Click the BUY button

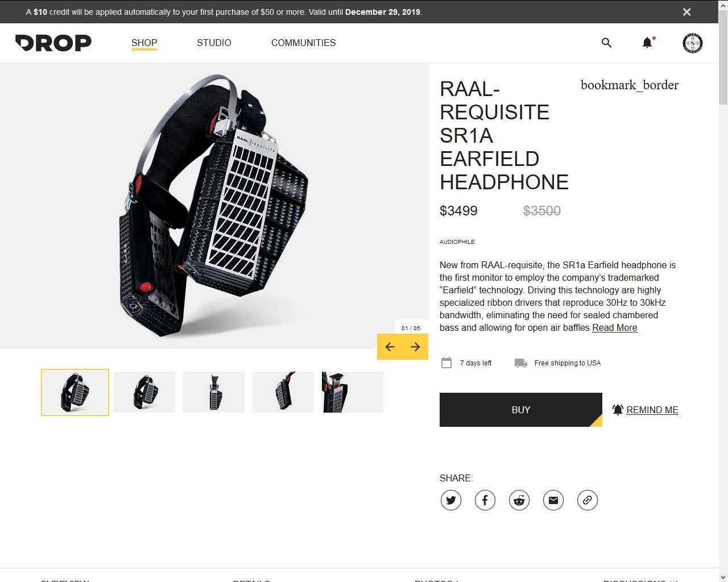pyautogui.click(x=521, y=410)
